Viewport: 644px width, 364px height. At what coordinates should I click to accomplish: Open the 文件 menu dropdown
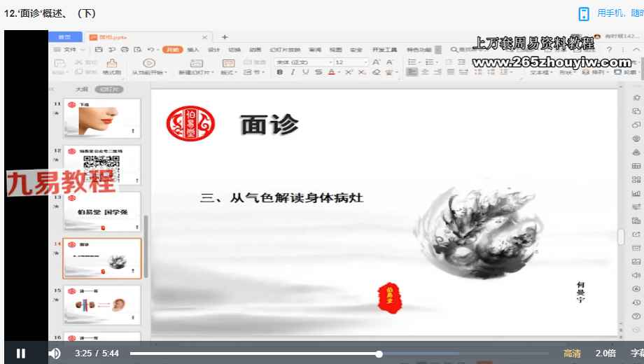[x=69, y=49]
